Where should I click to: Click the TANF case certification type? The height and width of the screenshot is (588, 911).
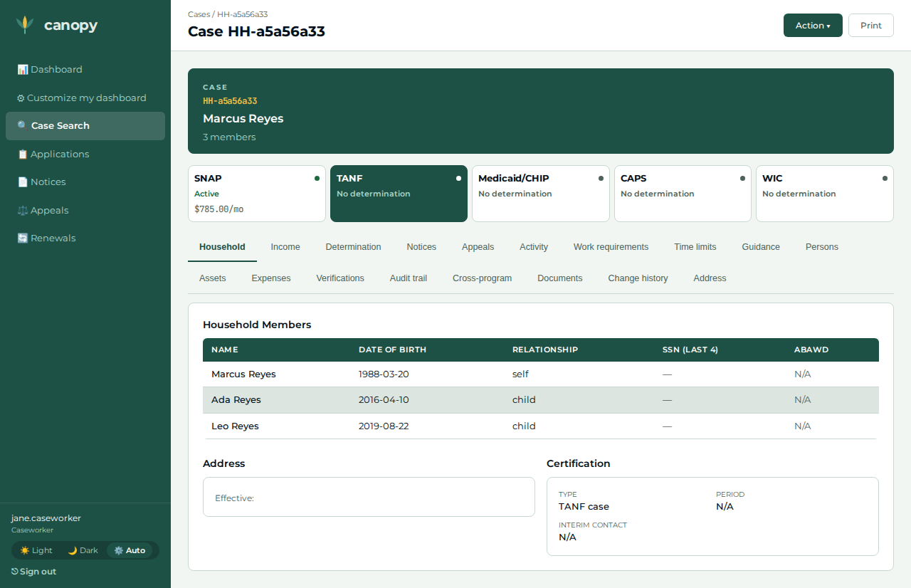584,507
